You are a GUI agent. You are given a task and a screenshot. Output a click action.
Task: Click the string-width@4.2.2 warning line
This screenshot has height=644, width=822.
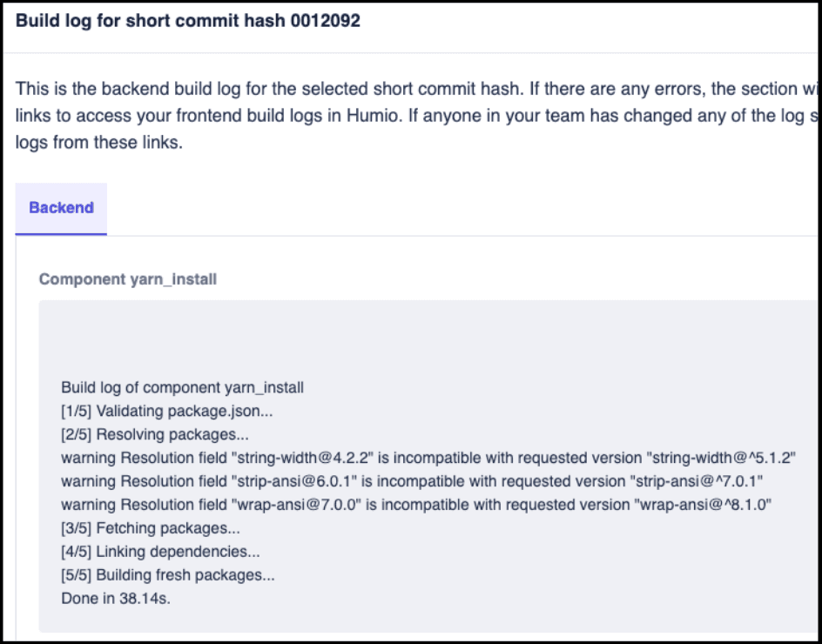click(x=261, y=458)
